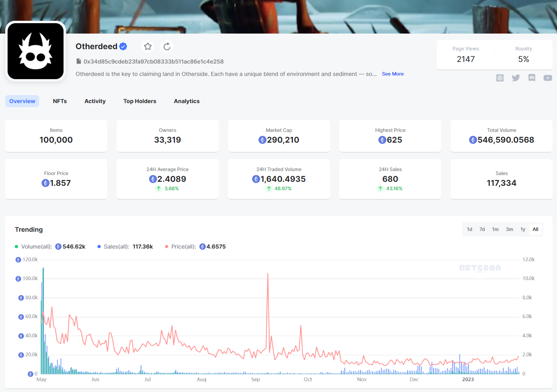Favorite the collection with the star icon
The image size is (557, 392).
[148, 46]
